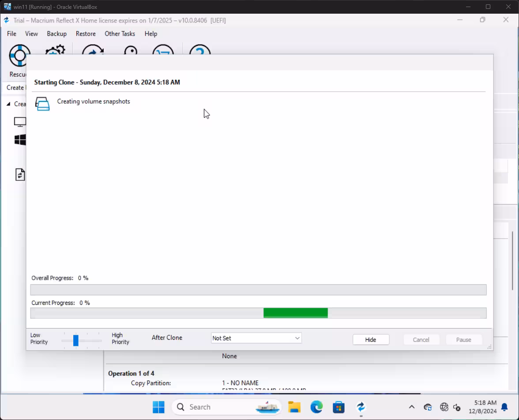Click the VirtualBox title bar icon
519x420 pixels.
click(7, 7)
